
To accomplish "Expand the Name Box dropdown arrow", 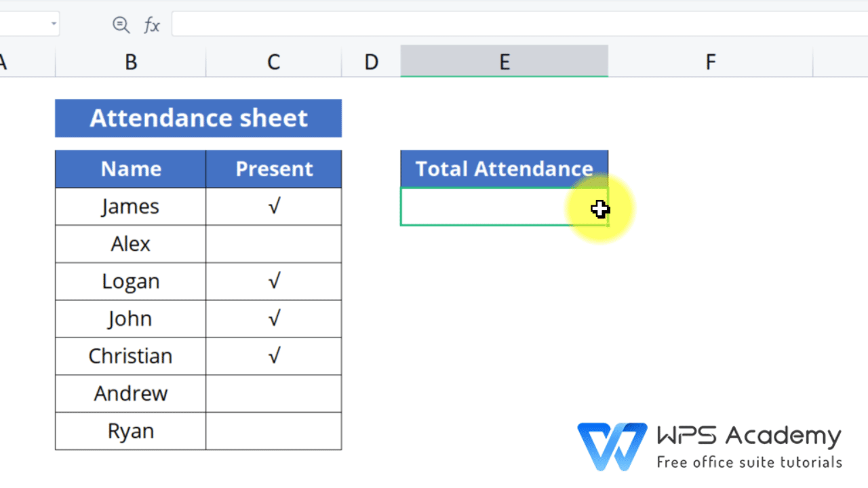I will (54, 24).
